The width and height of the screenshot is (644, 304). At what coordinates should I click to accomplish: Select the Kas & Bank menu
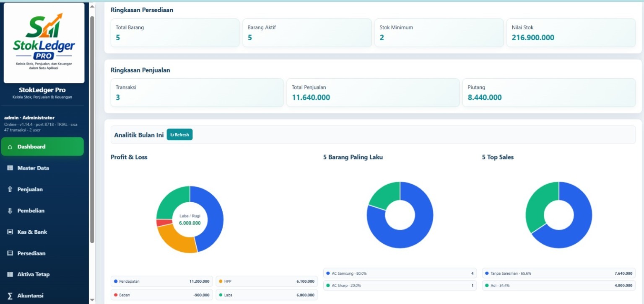coord(42,232)
